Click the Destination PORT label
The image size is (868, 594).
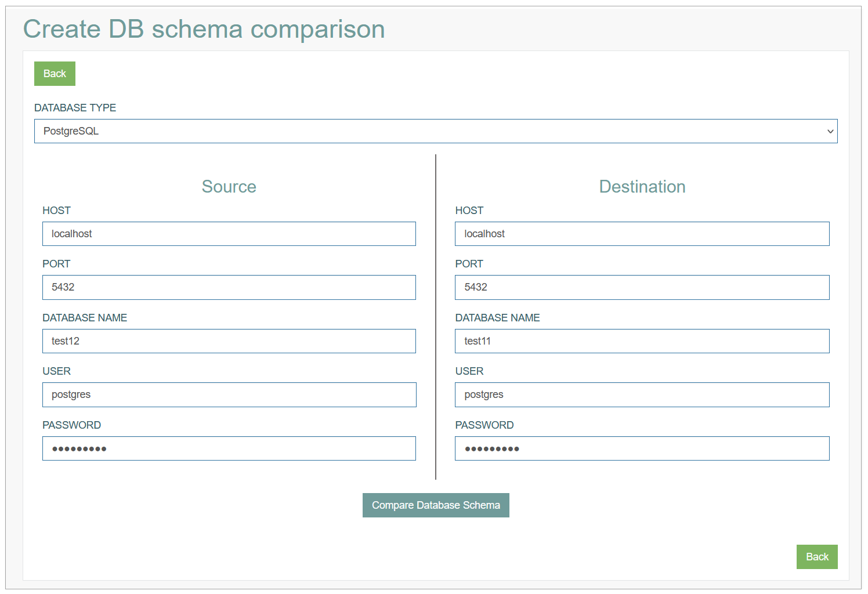click(469, 264)
